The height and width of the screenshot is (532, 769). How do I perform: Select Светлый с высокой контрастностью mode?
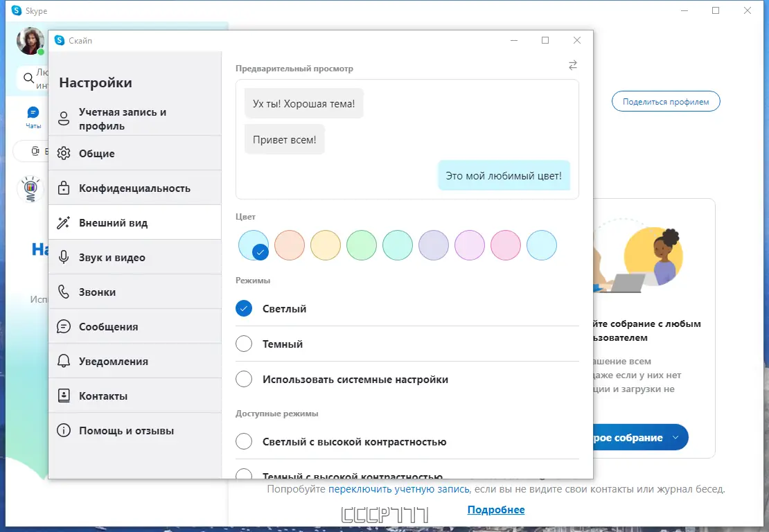[x=244, y=441]
